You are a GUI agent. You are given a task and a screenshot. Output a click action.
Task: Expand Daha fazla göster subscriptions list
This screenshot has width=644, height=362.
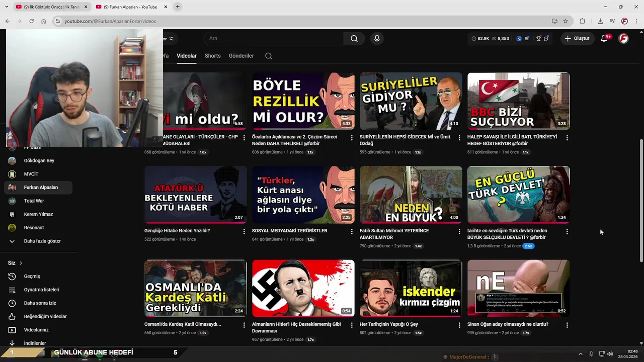click(38, 241)
